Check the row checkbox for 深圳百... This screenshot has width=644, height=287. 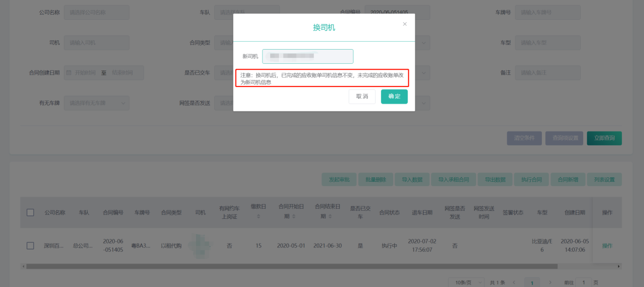pyautogui.click(x=30, y=245)
